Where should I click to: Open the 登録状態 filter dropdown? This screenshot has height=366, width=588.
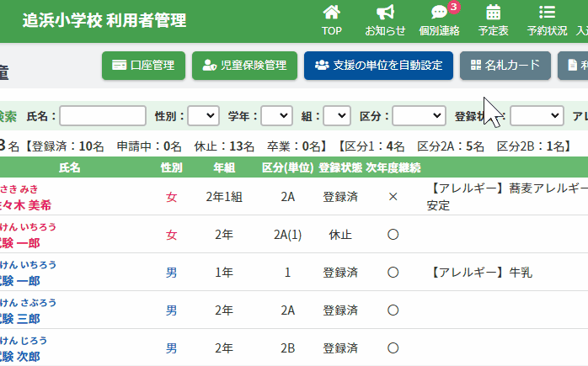[537, 115]
